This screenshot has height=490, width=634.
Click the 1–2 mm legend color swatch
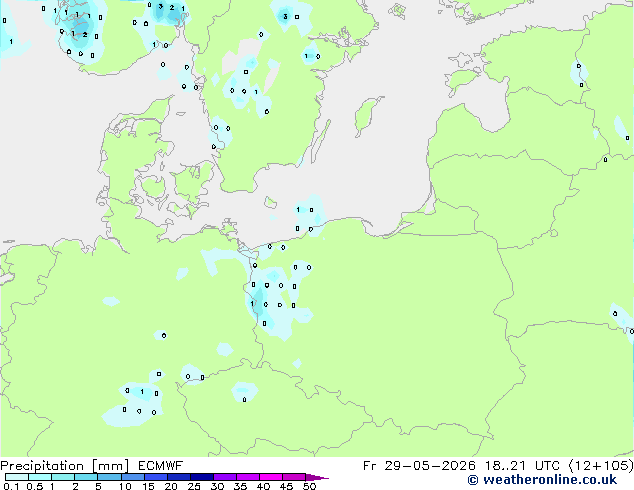(x=63, y=477)
